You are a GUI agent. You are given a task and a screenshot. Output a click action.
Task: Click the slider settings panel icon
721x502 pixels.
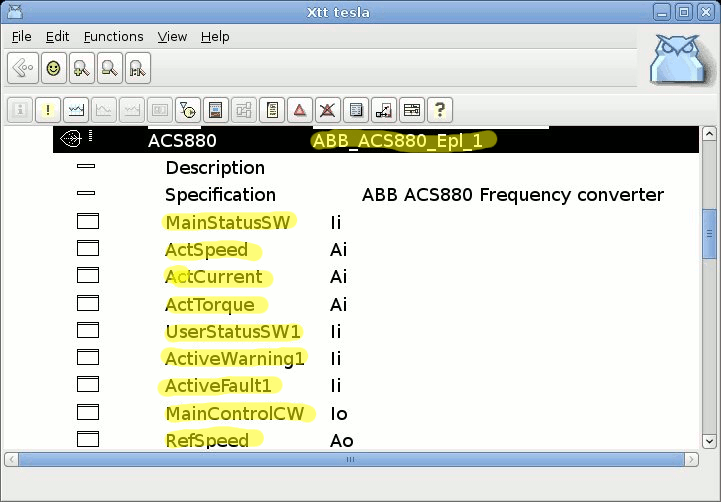point(412,110)
